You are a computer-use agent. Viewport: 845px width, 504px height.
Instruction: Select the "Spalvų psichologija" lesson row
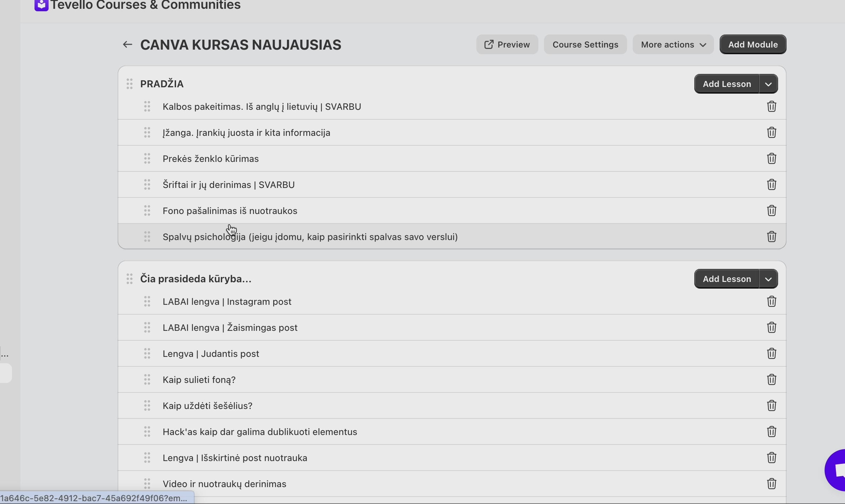(310, 237)
